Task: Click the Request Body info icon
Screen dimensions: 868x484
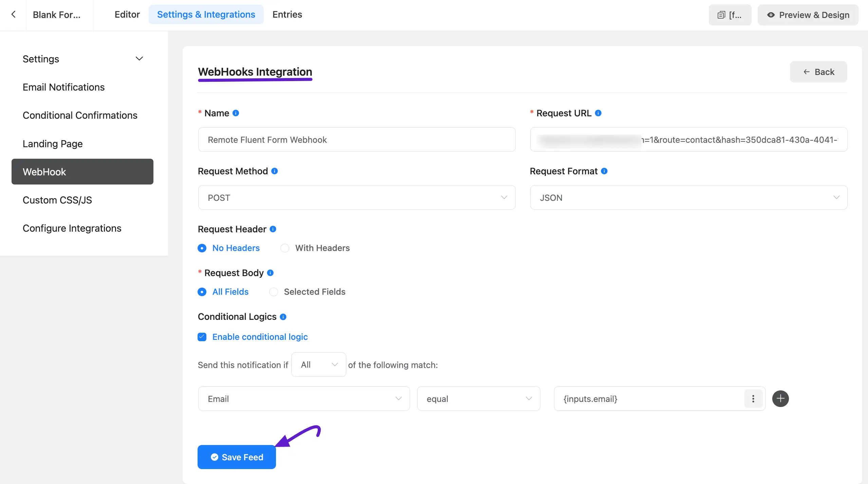Action: click(x=271, y=273)
